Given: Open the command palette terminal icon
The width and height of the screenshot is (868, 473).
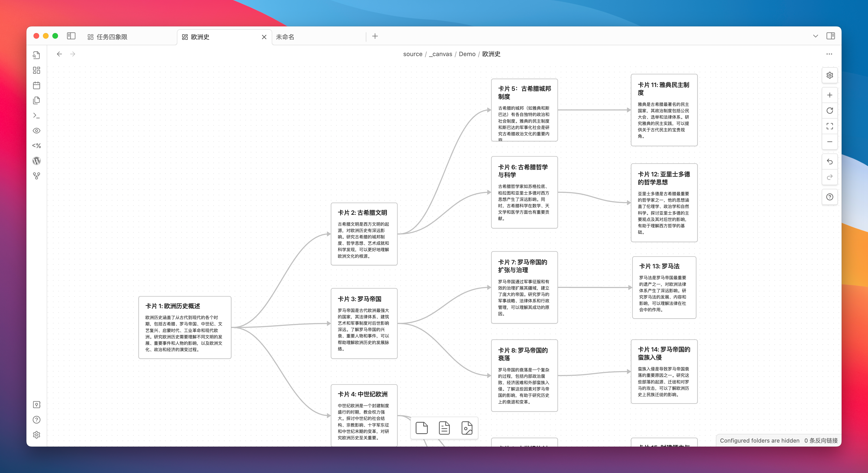Looking at the screenshot, I should point(36,116).
